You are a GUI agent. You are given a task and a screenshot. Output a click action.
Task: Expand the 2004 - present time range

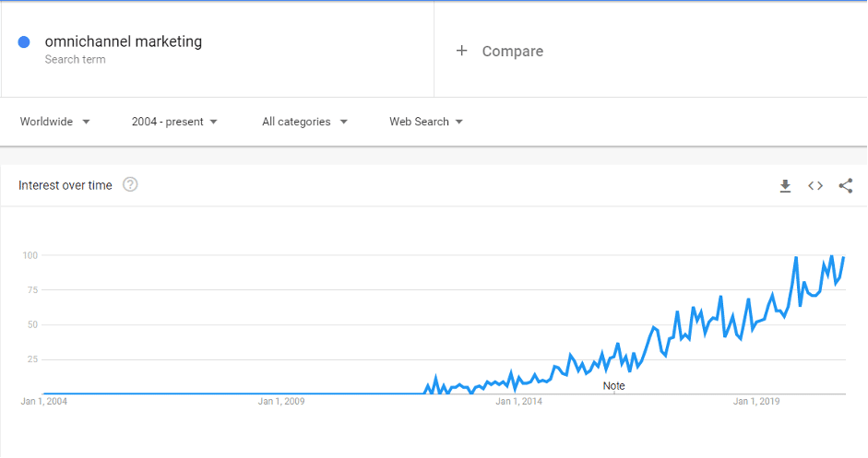[x=174, y=122]
